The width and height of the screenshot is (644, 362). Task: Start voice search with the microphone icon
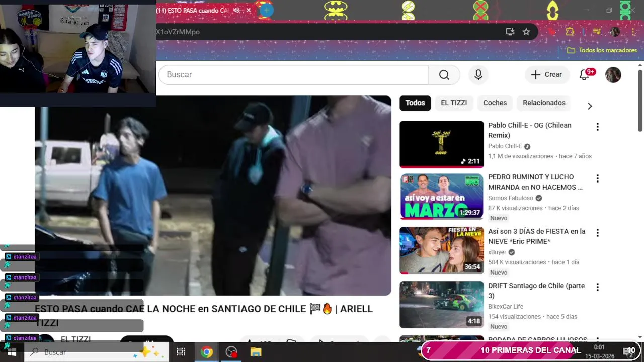478,75
